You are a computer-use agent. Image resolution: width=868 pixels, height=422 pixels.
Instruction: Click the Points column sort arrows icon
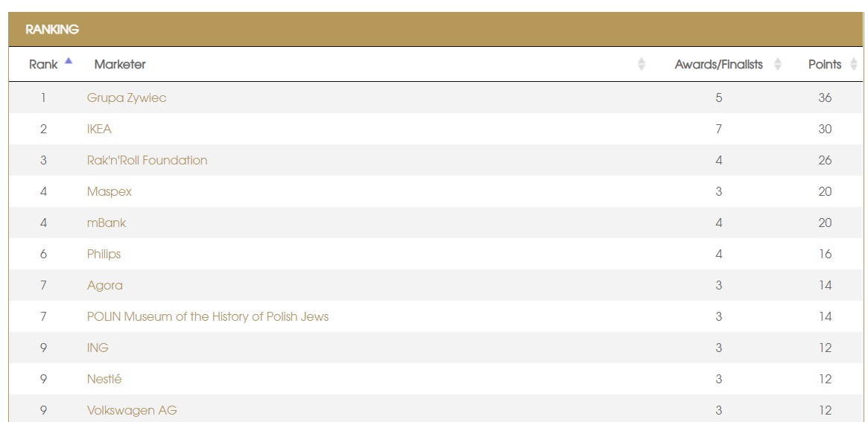pos(854,65)
